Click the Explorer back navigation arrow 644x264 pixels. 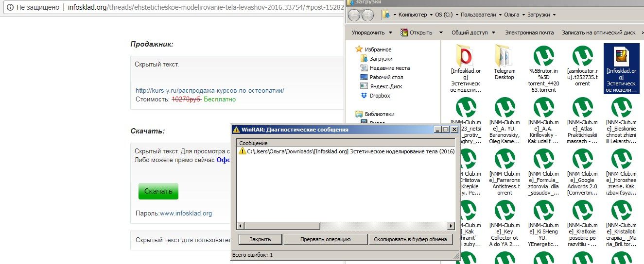[x=354, y=15]
